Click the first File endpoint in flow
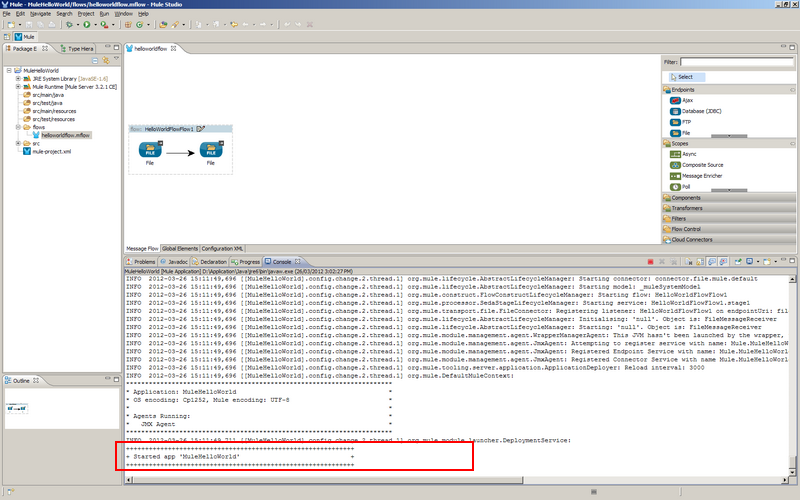This screenshot has width=800, height=500. (150, 150)
